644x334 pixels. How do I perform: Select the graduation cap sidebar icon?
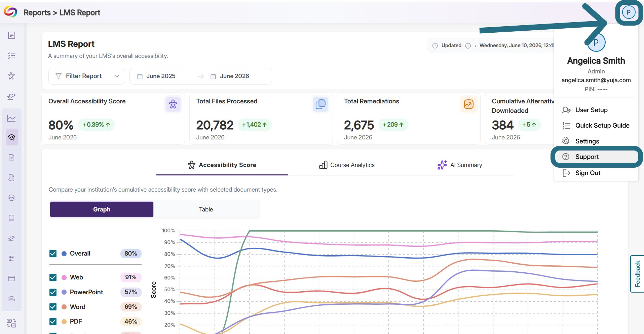[11, 137]
